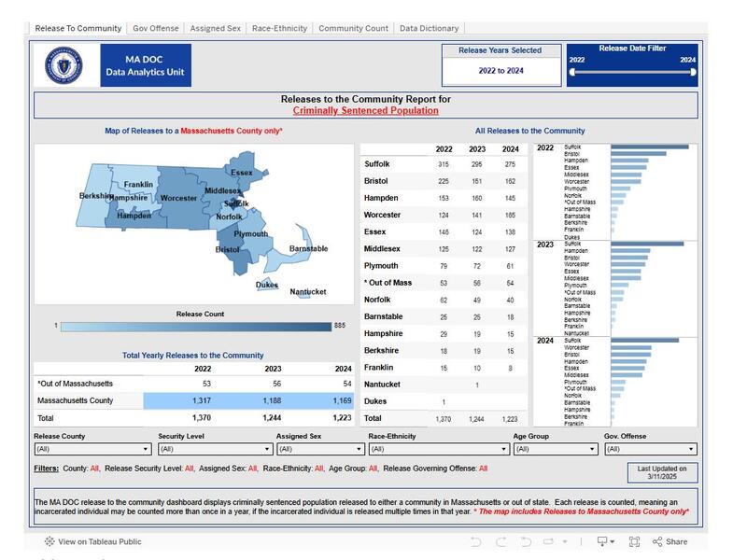747x560 pixels.
Task: Expand the Release County dropdown
Action: [92, 449]
